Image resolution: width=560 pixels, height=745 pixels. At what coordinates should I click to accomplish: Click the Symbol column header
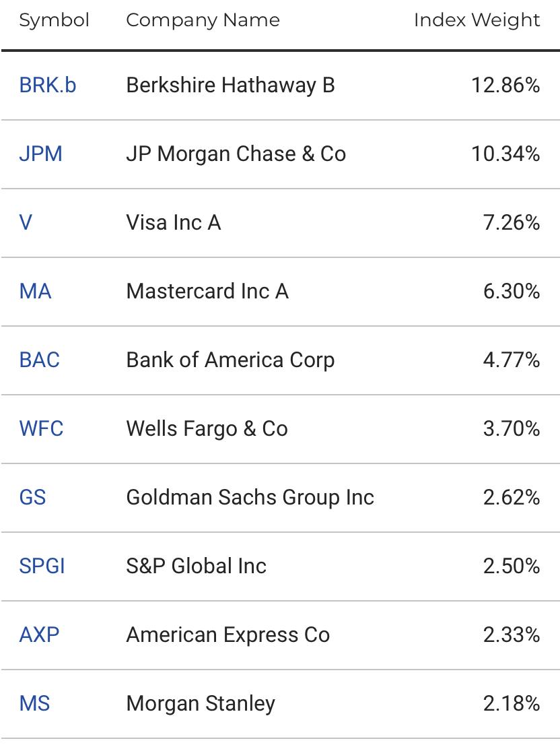54,20
